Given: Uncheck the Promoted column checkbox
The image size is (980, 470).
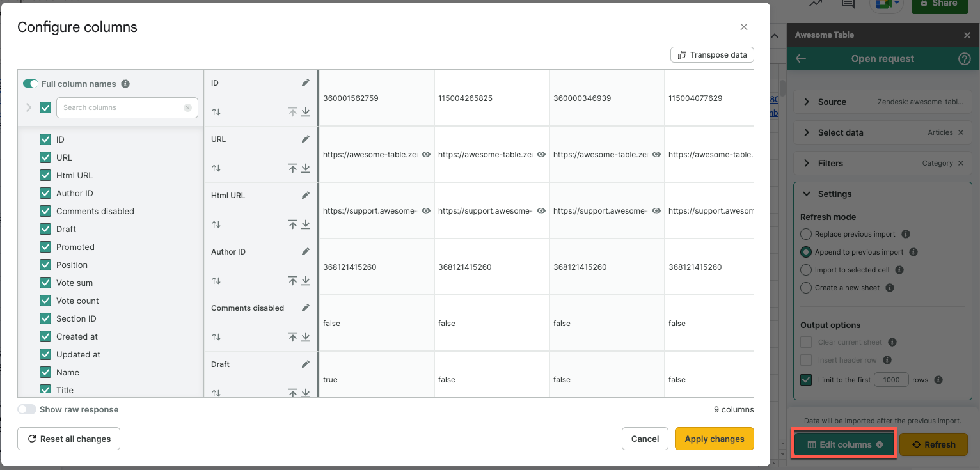Looking at the screenshot, I should [x=45, y=247].
